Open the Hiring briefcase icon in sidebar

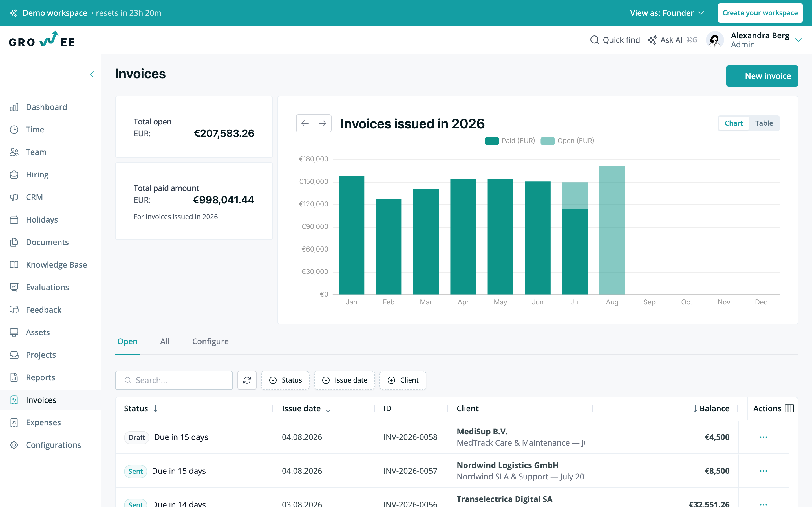point(14,175)
